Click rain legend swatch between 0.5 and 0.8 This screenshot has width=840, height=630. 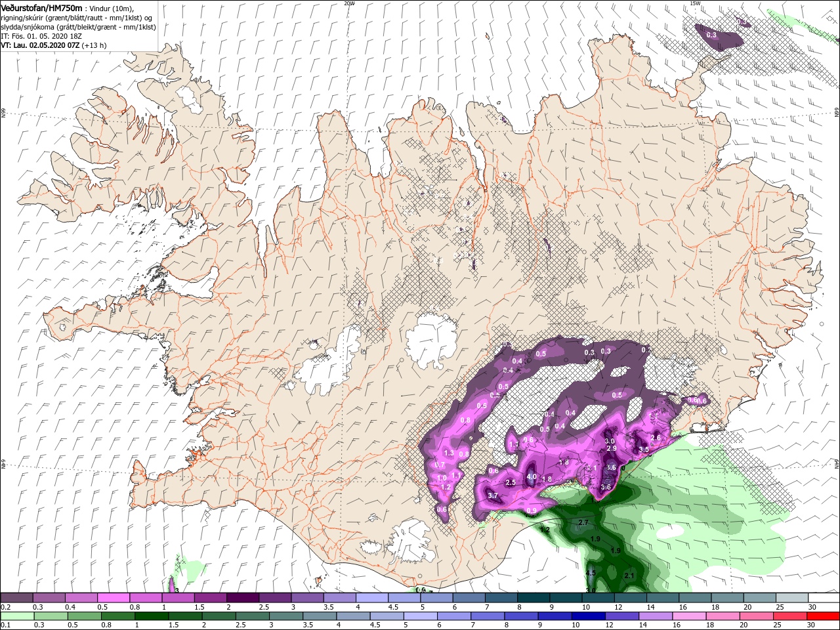[x=85, y=616]
